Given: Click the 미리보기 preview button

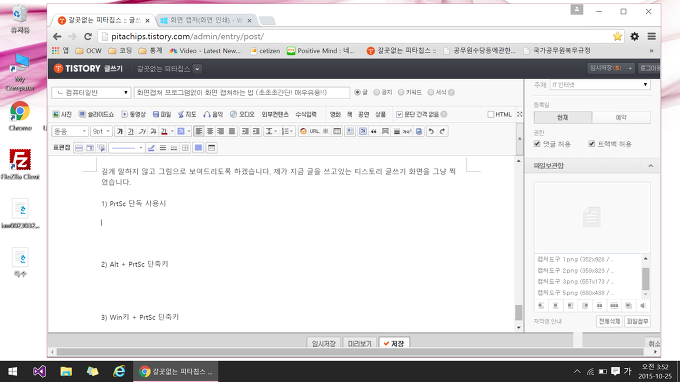Looking at the screenshot, I should 360,343.
